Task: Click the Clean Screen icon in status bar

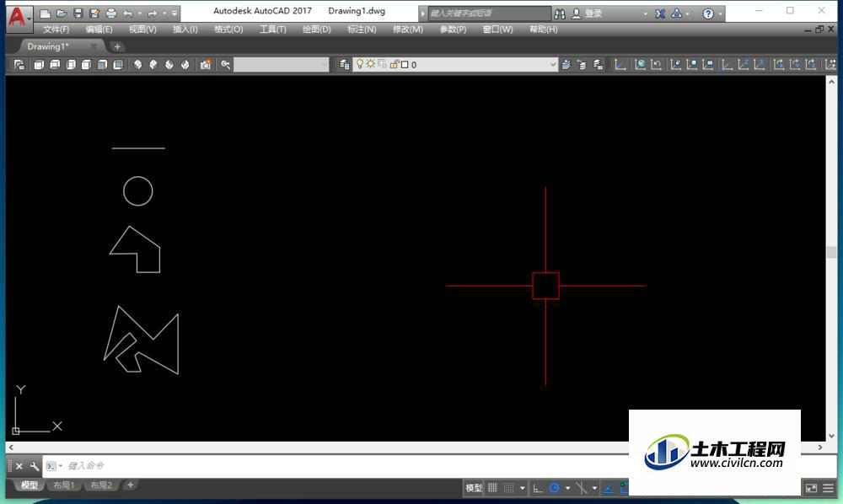Action: 811,488
